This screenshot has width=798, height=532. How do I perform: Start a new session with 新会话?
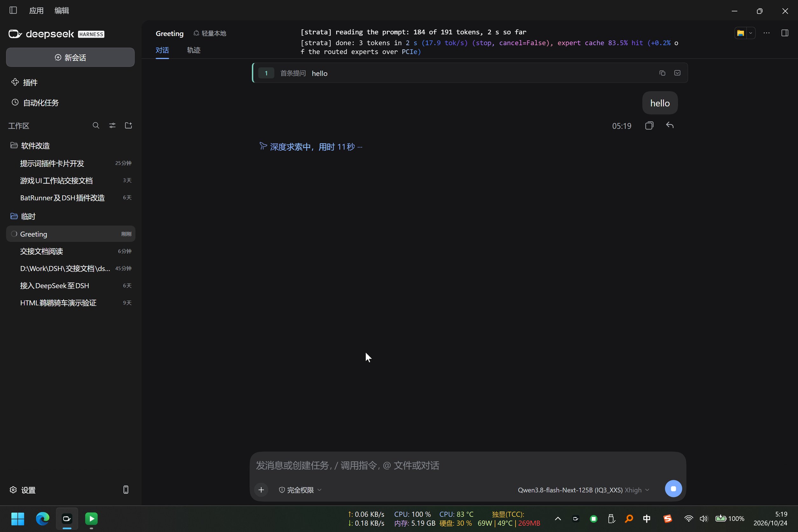[70, 57]
